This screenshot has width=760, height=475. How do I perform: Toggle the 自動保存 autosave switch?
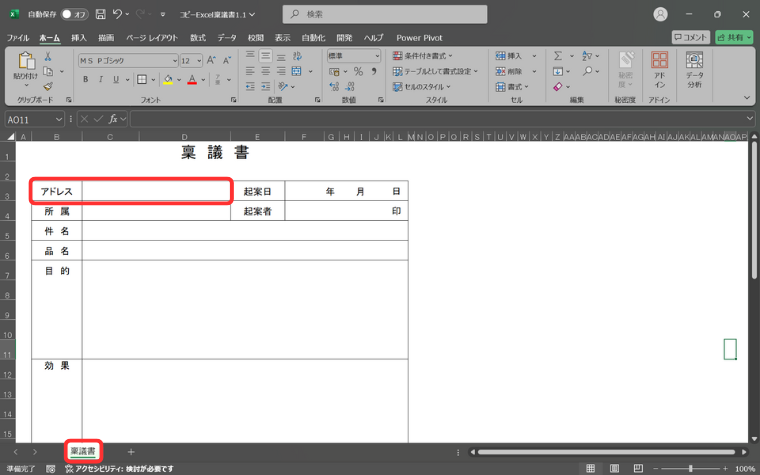(74, 14)
